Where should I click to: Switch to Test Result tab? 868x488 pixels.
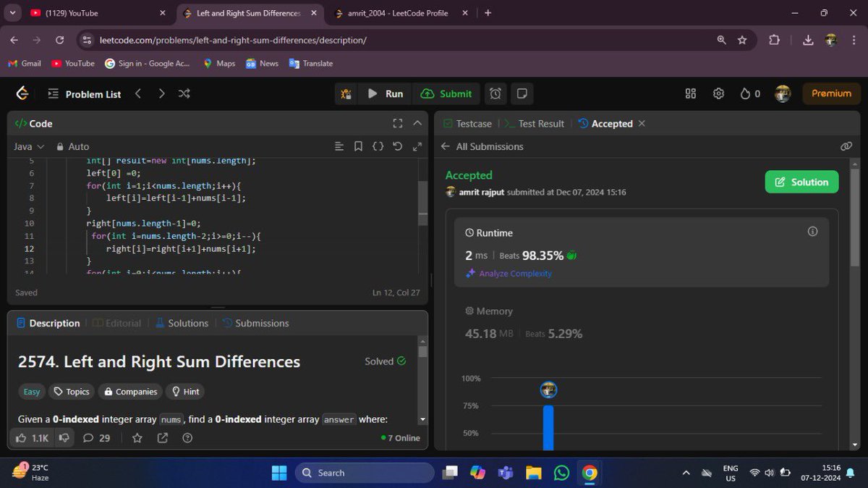534,124
